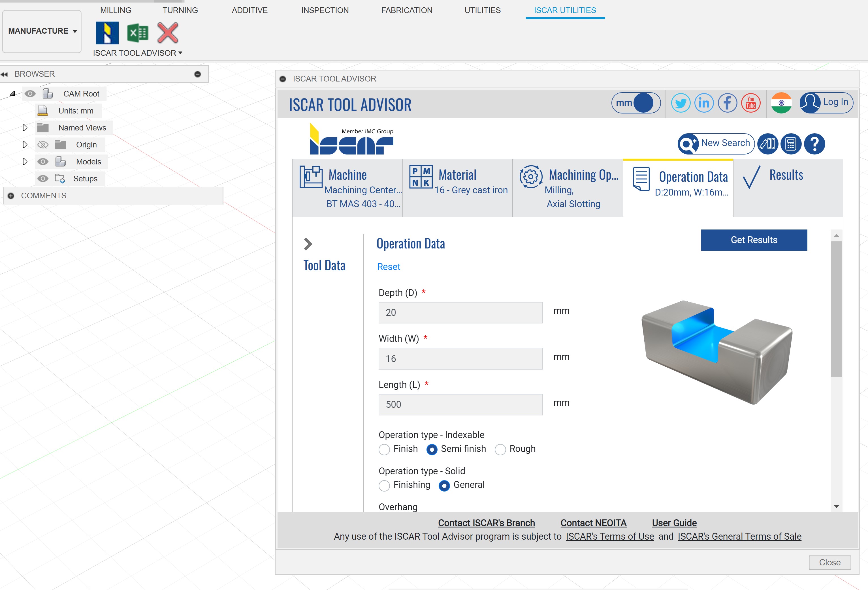Click the question mark help icon

pos(814,144)
